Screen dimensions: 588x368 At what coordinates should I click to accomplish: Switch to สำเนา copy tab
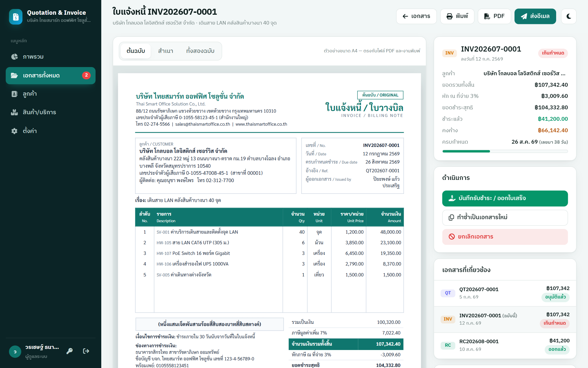pyautogui.click(x=166, y=51)
